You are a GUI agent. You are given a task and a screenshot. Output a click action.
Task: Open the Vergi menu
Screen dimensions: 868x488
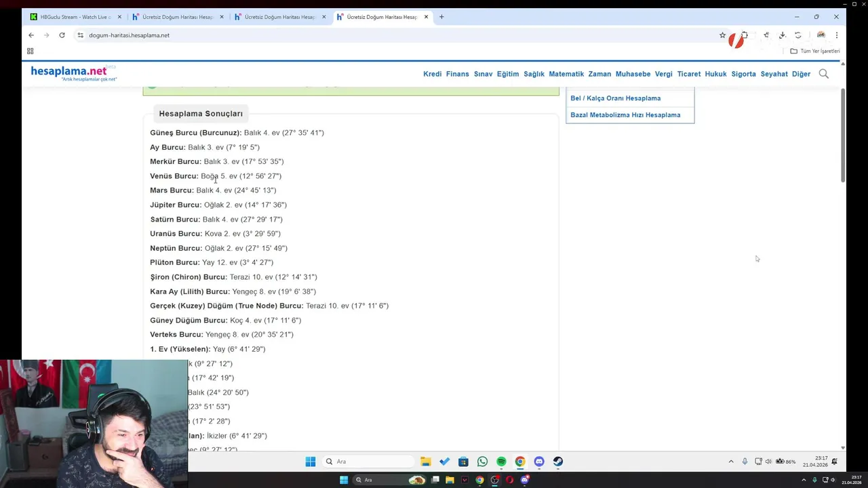[x=663, y=74]
